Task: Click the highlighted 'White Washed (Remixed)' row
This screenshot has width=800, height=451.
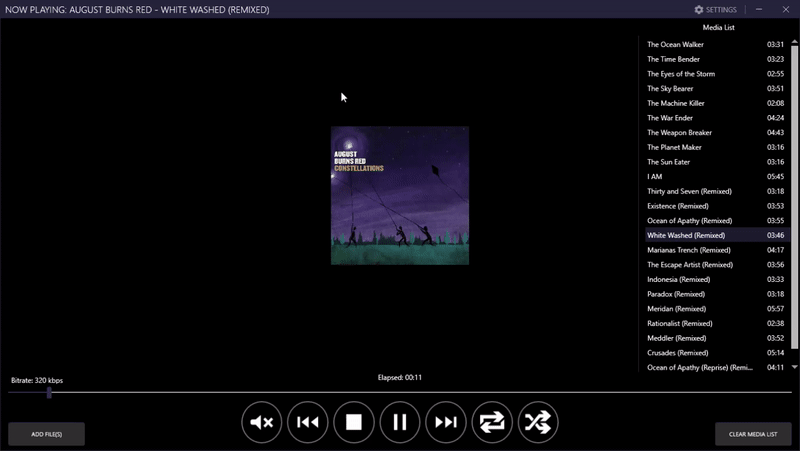Action: coord(715,235)
